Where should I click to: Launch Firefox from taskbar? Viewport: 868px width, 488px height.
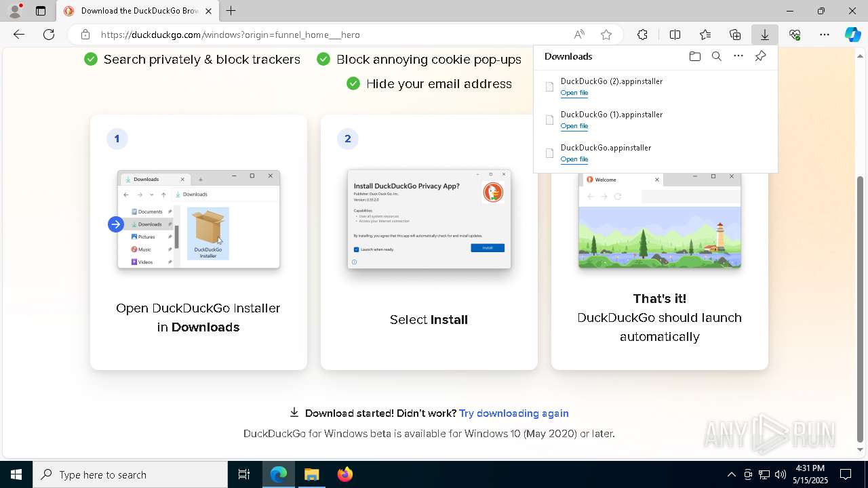(x=344, y=474)
